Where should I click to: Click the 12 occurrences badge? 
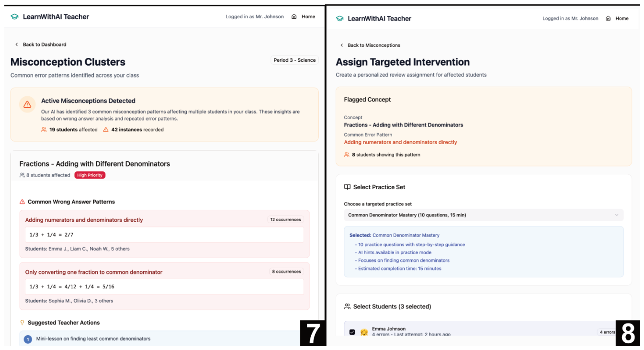click(285, 220)
